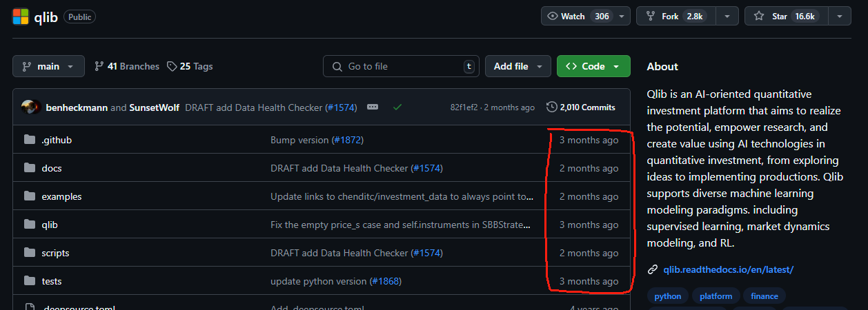Fork the qlib repository
This screenshot has height=310, width=868.
click(x=672, y=17)
